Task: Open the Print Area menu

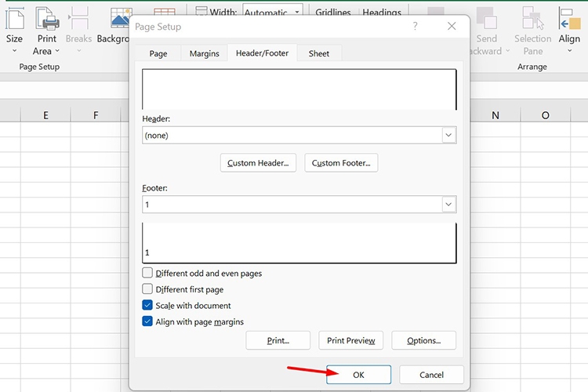Action: pyautogui.click(x=46, y=31)
